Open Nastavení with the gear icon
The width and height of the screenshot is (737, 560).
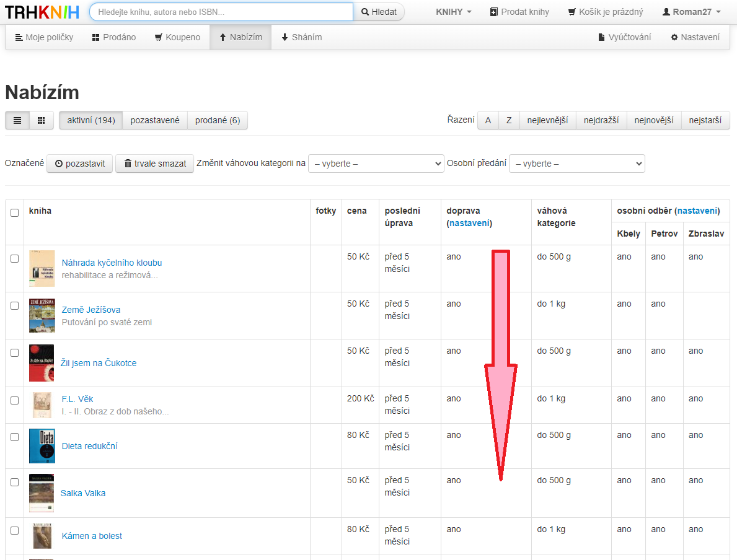coord(695,37)
